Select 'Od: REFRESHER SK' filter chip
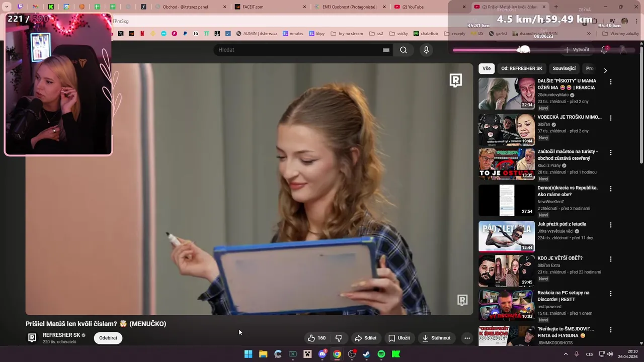Viewport: 644px width, 362px height. pyautogui.click(x=522, y=68)
